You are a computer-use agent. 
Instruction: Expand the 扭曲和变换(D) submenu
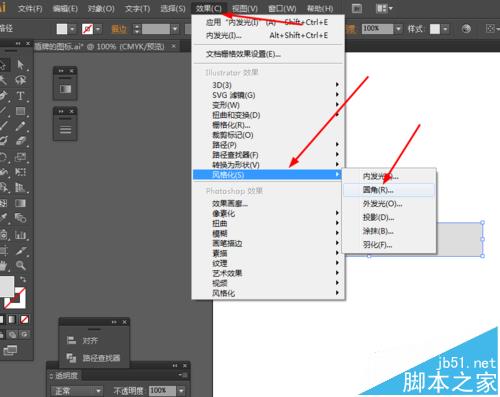pyautogui.click(x=268, y=115)
